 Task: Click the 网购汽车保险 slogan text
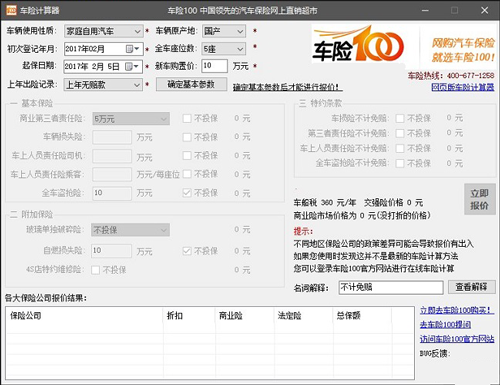coord(463,43)
